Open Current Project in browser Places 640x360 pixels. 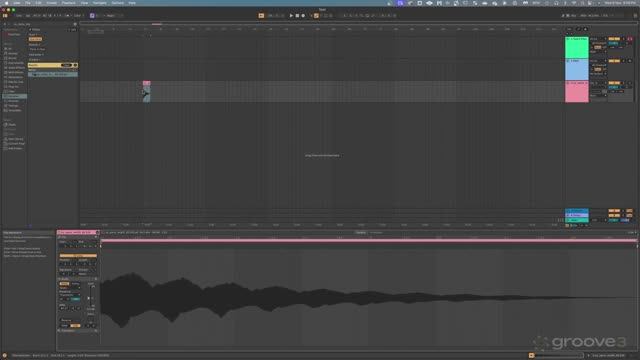(16, 144)
